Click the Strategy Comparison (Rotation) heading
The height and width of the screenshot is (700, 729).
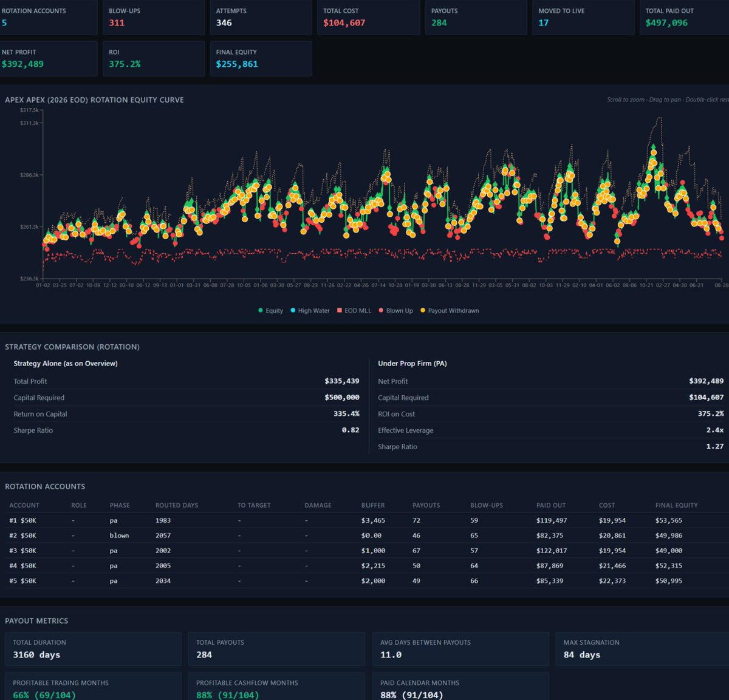tap(72, 347)
